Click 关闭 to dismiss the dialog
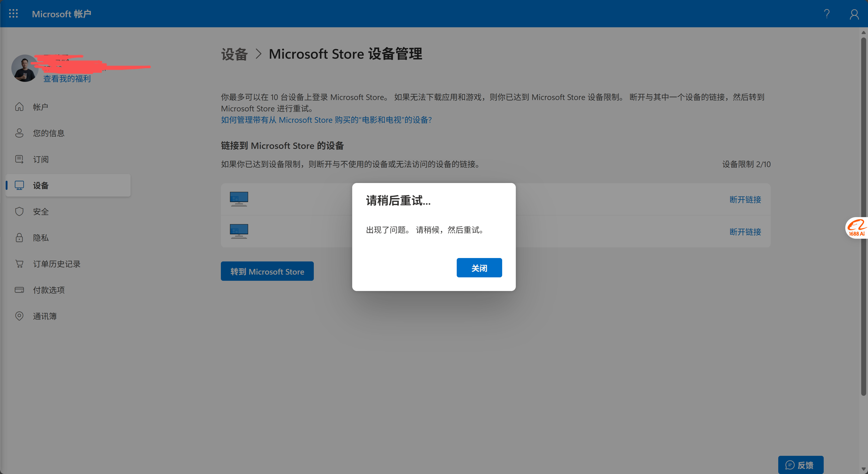 (x=479, y=267)
